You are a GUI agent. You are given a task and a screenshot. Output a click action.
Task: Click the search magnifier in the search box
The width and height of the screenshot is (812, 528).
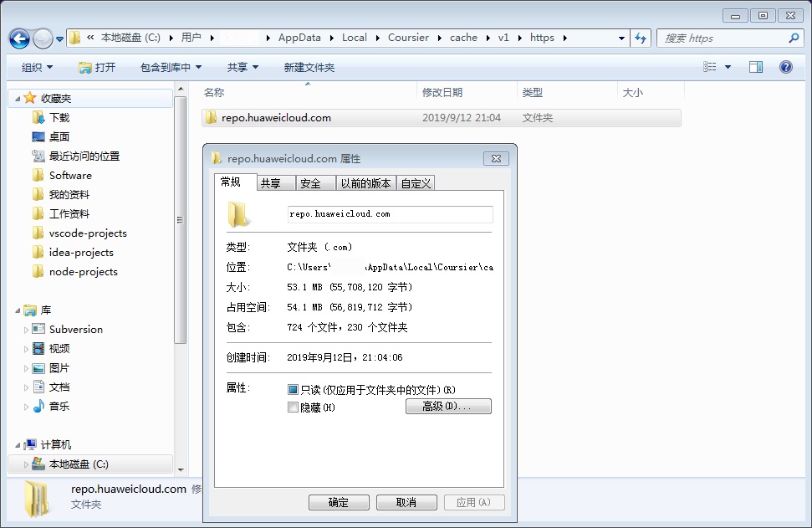[x=794, y=38]
